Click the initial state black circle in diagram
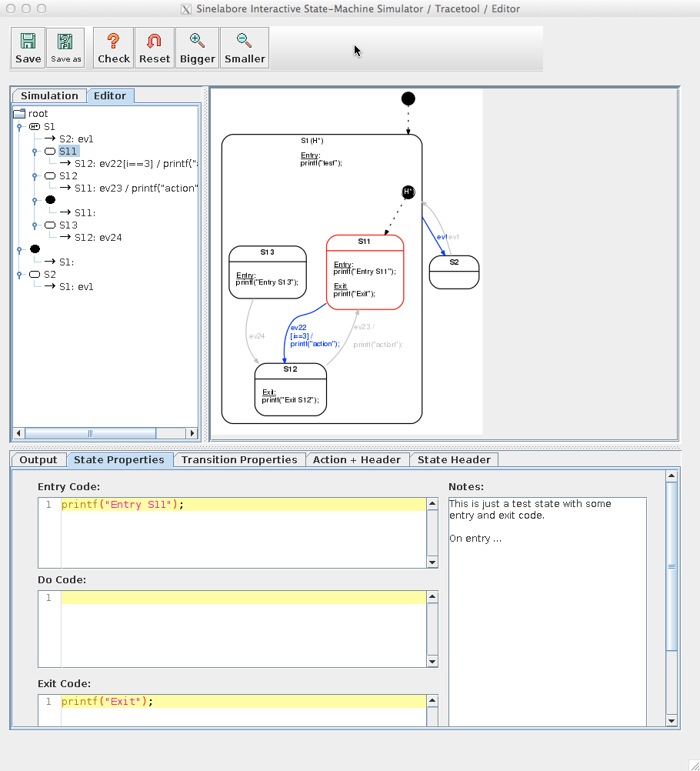The image size is (700, 771). (x=408, y=98)
